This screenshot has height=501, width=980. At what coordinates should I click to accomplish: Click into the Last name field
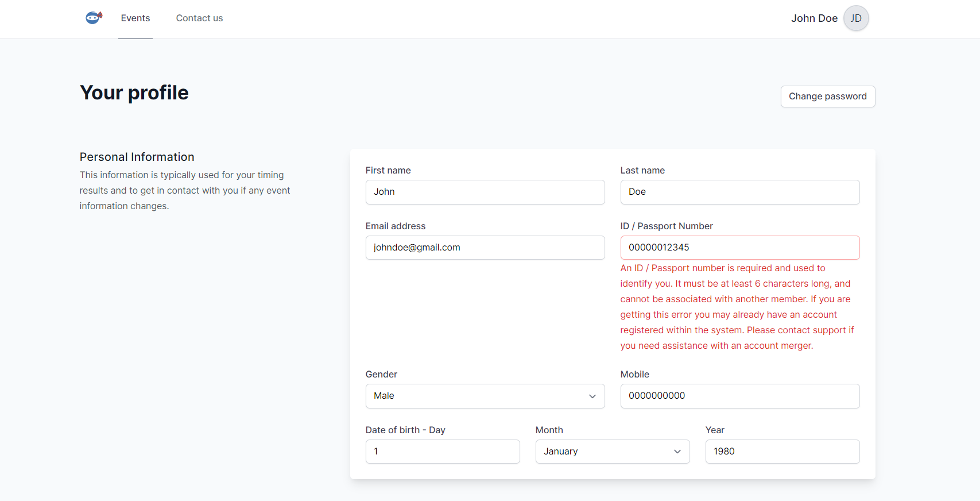[x=739, y=192]
